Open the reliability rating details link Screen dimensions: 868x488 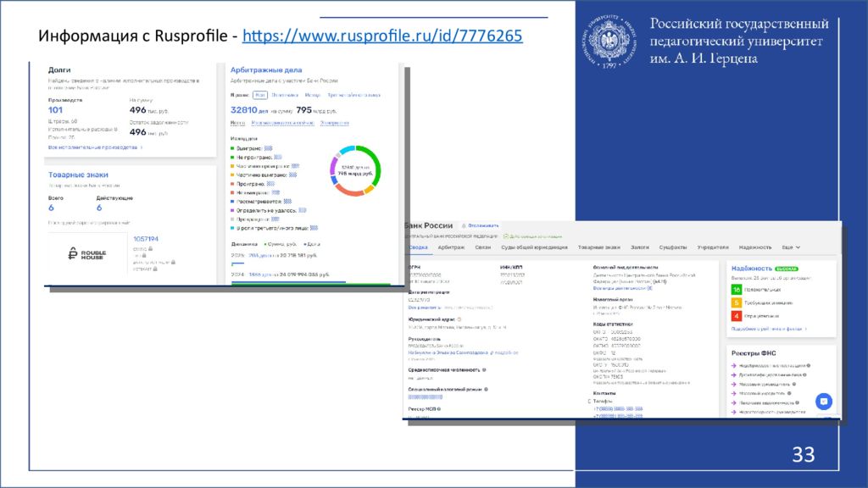click(769, 330)
